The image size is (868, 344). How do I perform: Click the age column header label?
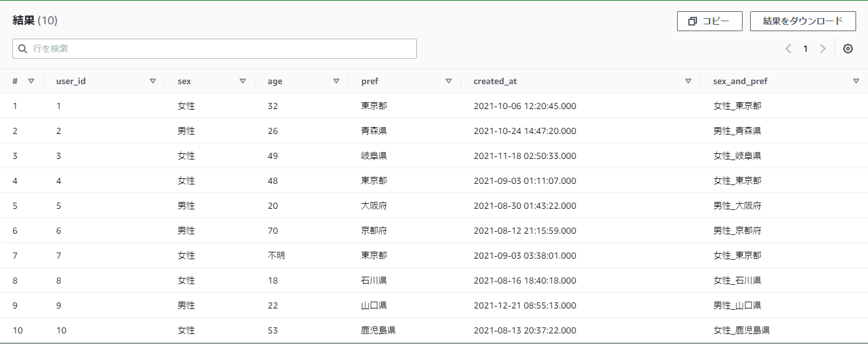[x=275, y=82]
